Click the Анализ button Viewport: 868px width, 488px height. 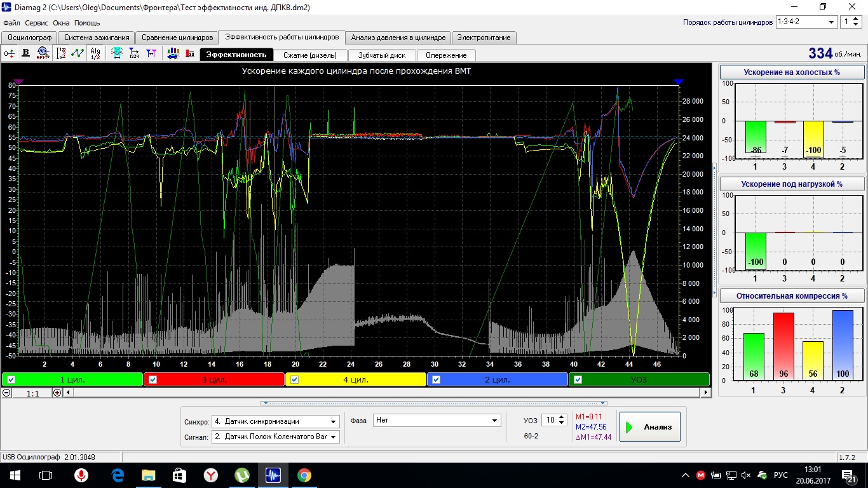click(650, 426)
